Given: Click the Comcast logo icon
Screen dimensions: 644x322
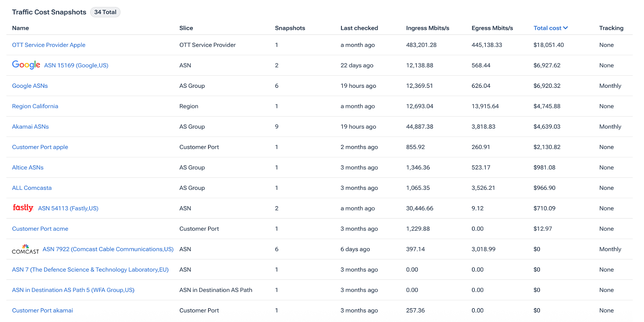Looking at the screenshot, I should [x=25, y=249].
